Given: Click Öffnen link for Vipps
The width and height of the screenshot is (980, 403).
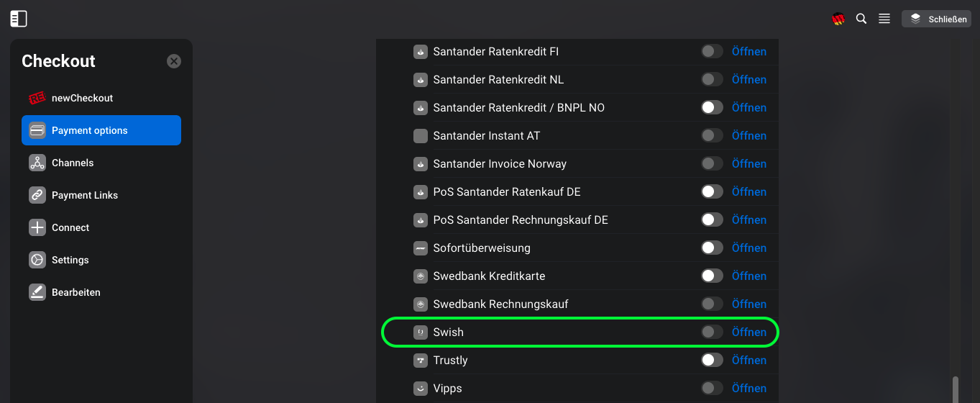Looking at the screenshot, I should tap(749, 388).
